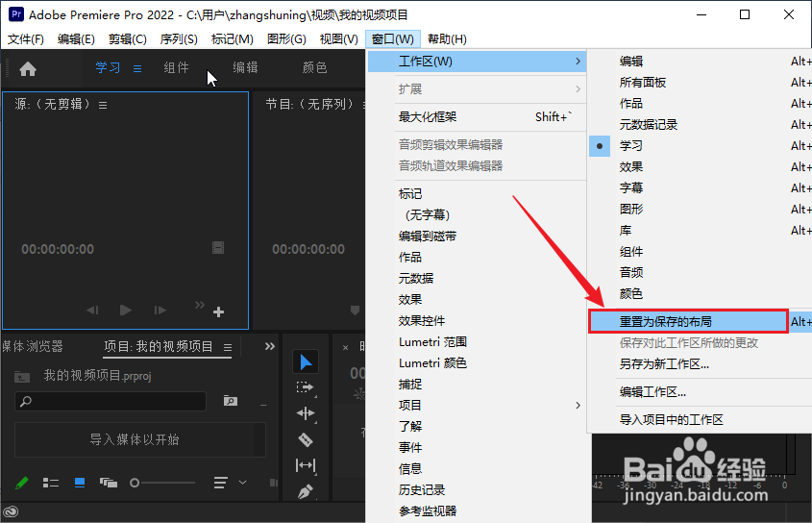812x523 pixels.
Task: Choose 重置为保存的布局 in workspace submenu
Action: point(688,321)
